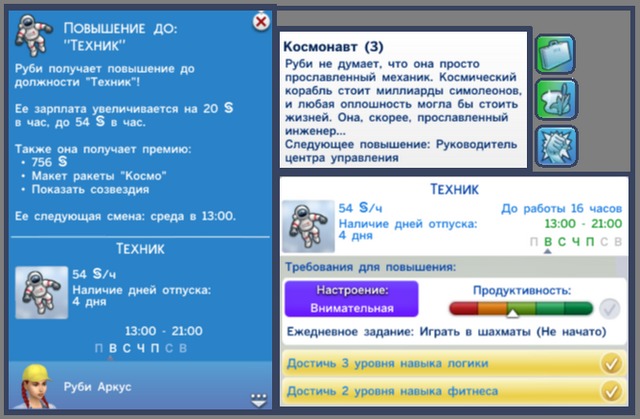Click Следующее повышение: Руководитель центра управления text
The height and width of the screenshot is (419, 640).
point(401,151)
